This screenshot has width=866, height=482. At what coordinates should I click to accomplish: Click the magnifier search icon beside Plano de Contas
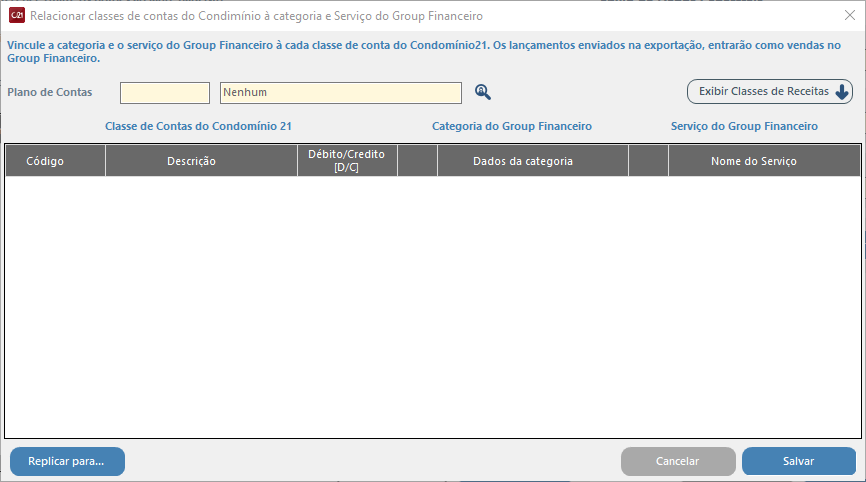tap(483, 92)
